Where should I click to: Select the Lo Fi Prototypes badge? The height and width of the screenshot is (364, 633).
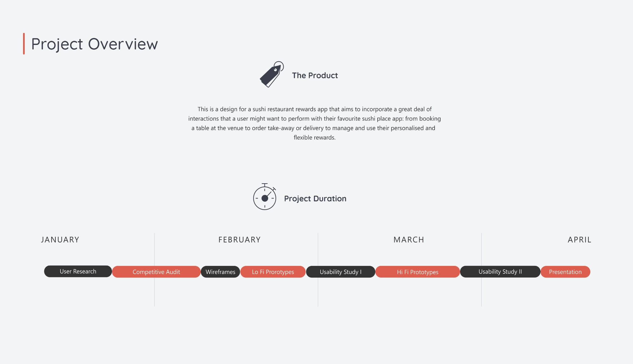pos(272,271)
